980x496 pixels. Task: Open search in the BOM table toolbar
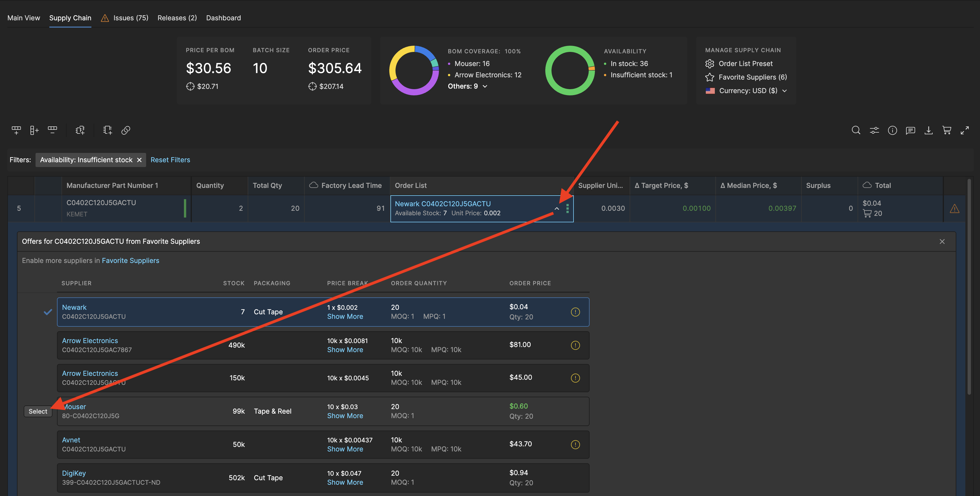pos(856,130)
